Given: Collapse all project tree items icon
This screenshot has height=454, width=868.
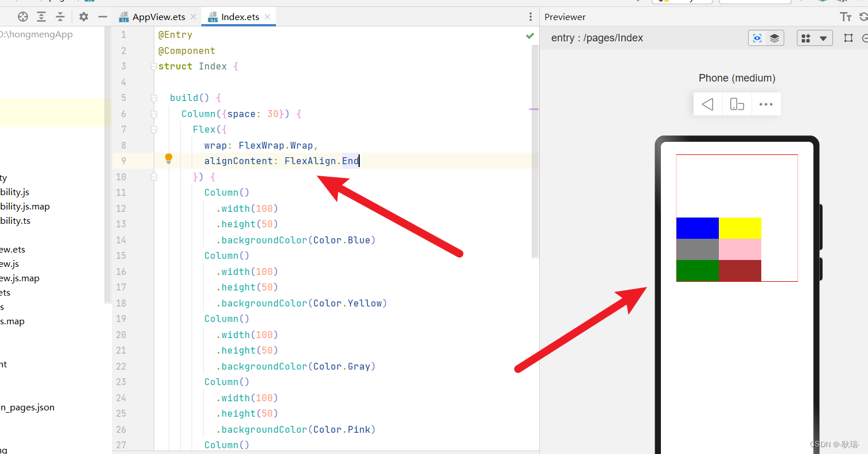Looking at the screenshot, I should pos(60,17).
